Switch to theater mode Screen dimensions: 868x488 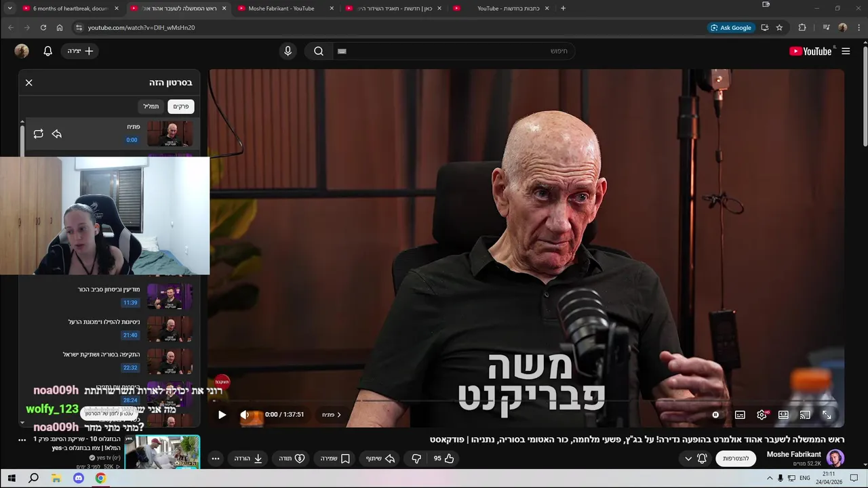pyautogui.click(x=783, y=415)
